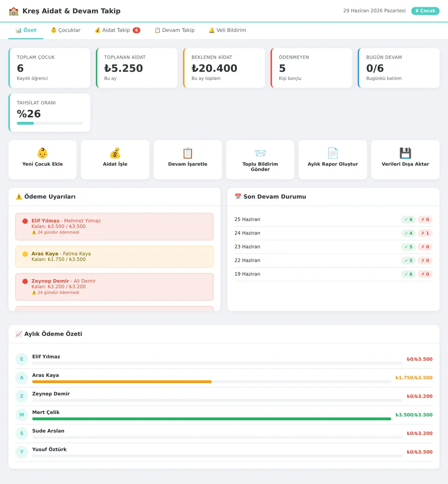
Task: Open the Veli Bildirim tab
Action: [x=227, y=30]
